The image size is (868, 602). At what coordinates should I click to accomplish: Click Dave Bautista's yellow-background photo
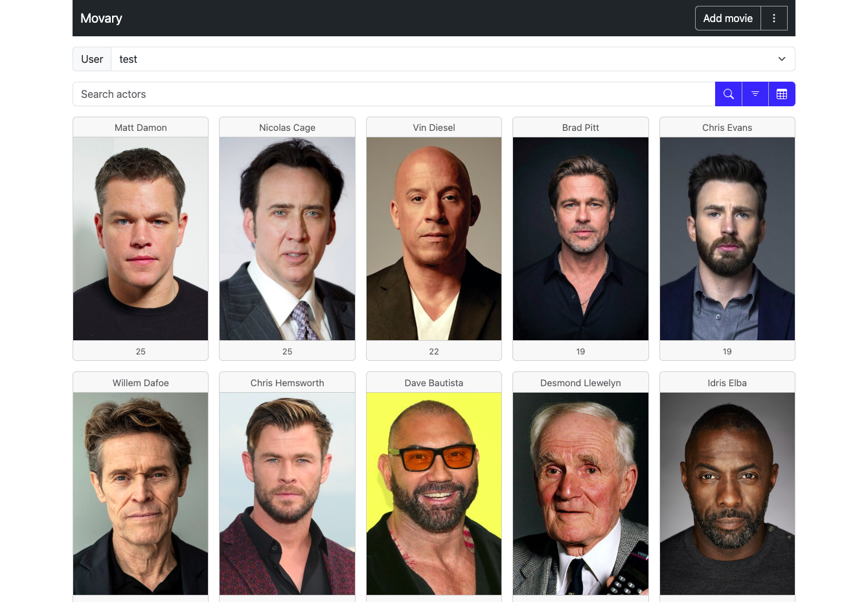pos(434,494)
